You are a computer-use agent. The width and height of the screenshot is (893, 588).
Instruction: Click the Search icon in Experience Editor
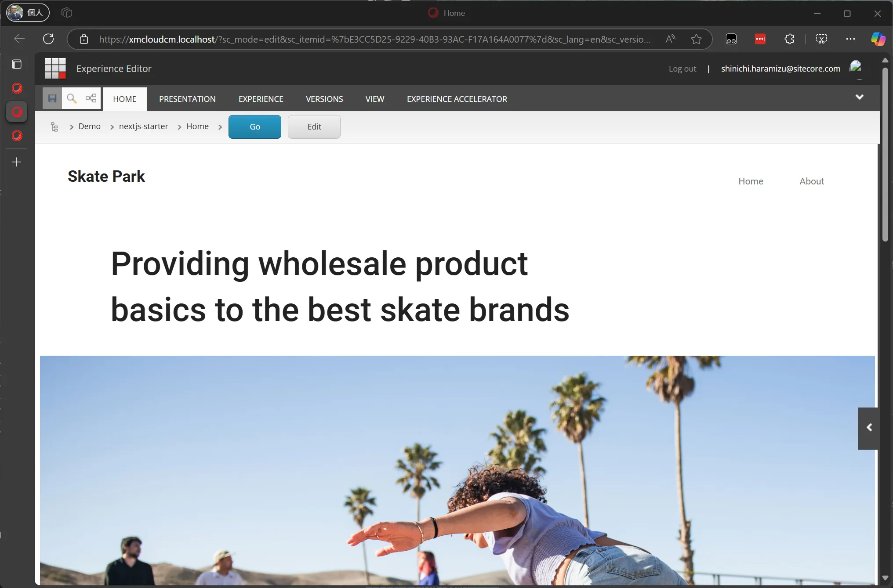(x=72, y=98)
